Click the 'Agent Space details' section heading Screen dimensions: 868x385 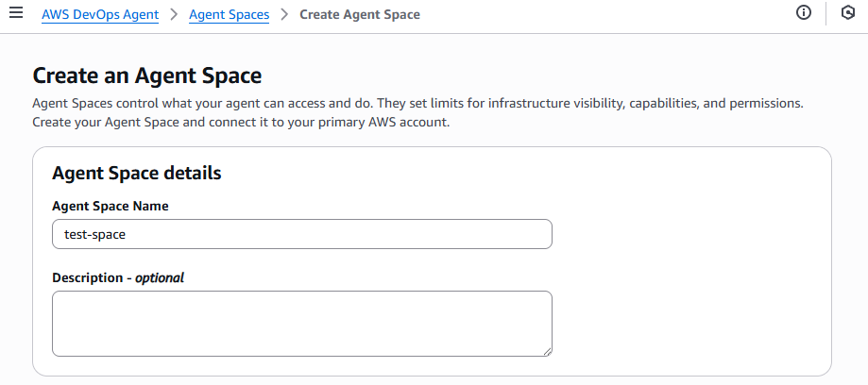136,173
